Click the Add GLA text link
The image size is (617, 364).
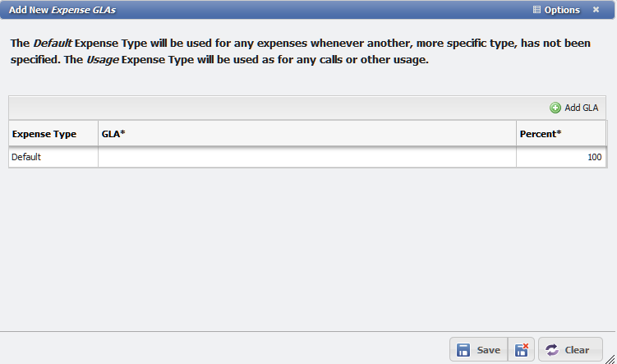click(582, 108)
